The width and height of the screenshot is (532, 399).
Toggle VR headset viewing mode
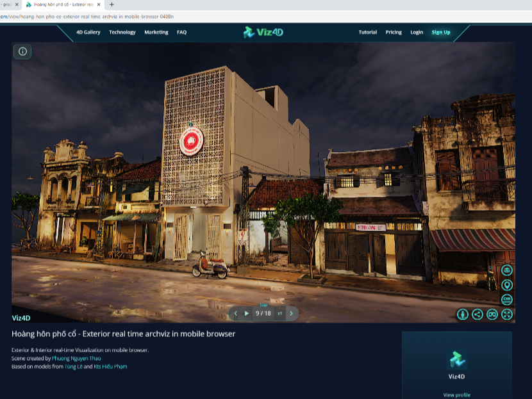tap(491, 314)
